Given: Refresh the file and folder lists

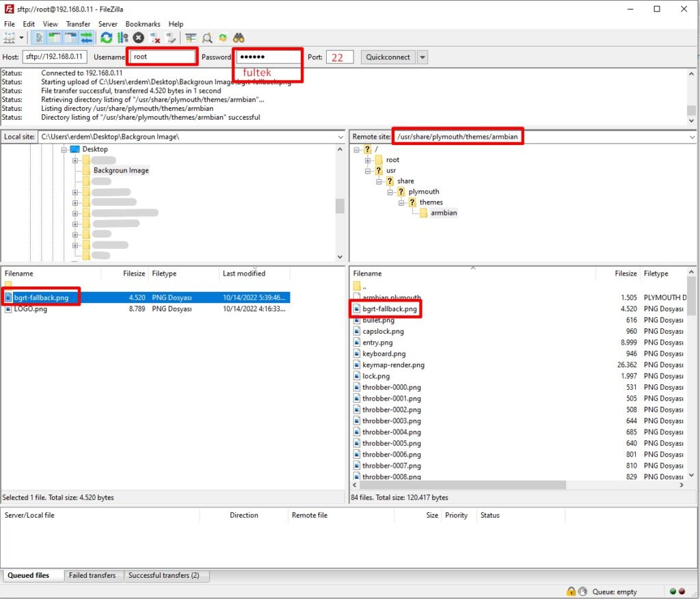Looking at the screenshot, I should 106,38.
